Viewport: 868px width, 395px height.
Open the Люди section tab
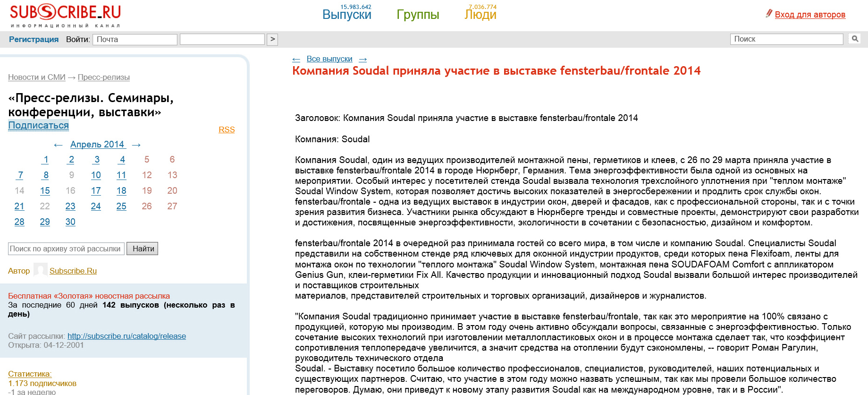(x=480, y=15)
